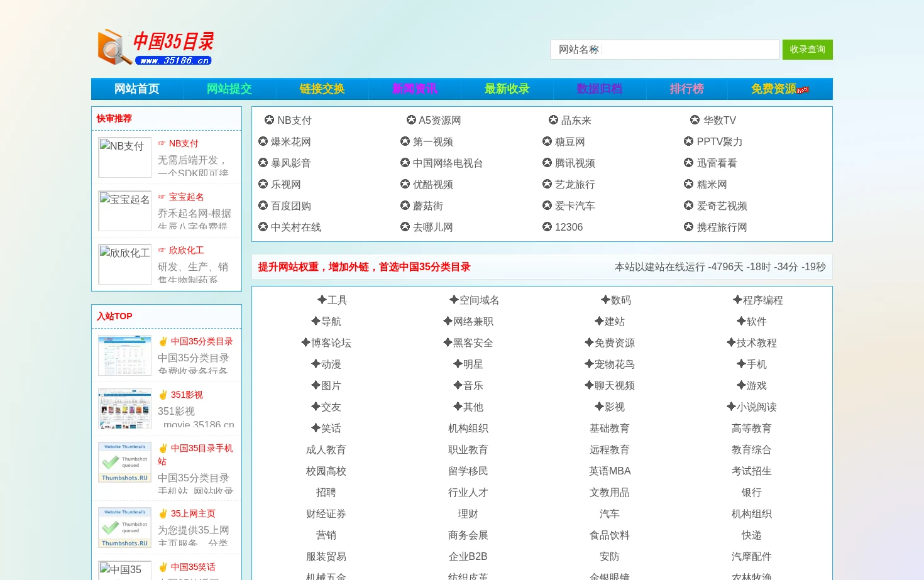Open the 网络兼职 category
This screenshot has height=580, width=924.
(473, 321)
